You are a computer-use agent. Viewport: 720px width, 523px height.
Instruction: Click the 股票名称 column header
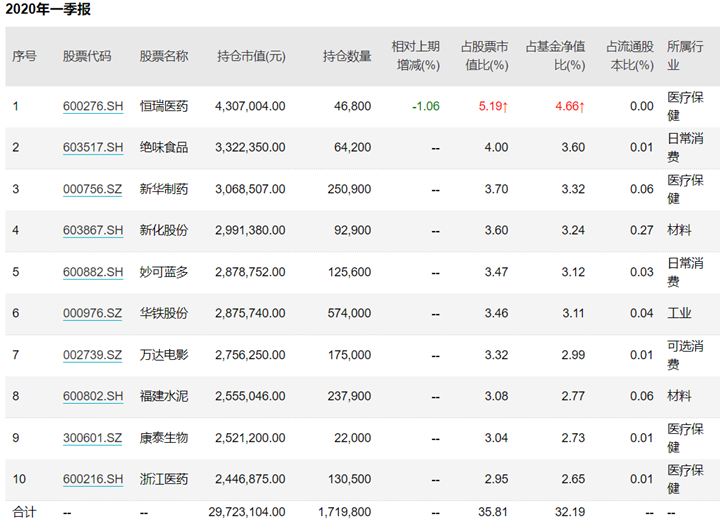point(164,56)
